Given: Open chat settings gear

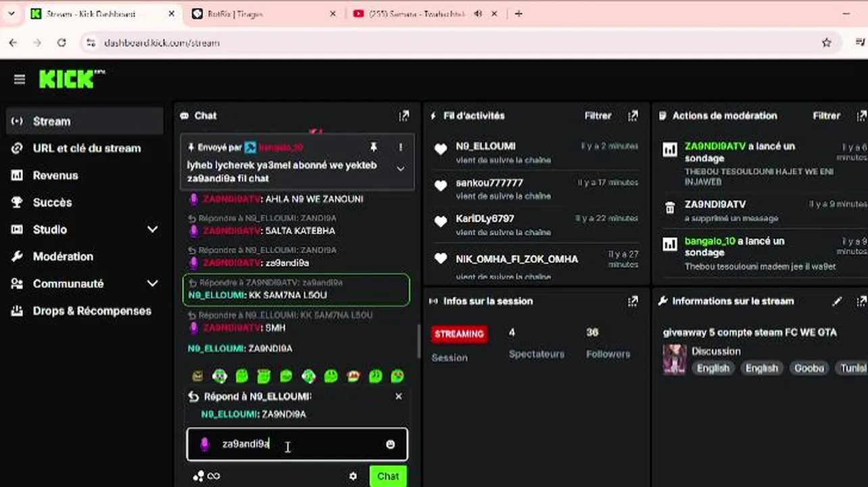Looking at the screenshot, I should 353,476.
